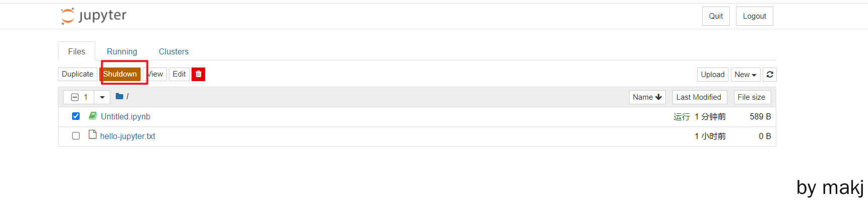The height and width of the screenshot is (203, 868).
Task: Open the Untitled.ipynb notebook link
Action: point(126,116)
